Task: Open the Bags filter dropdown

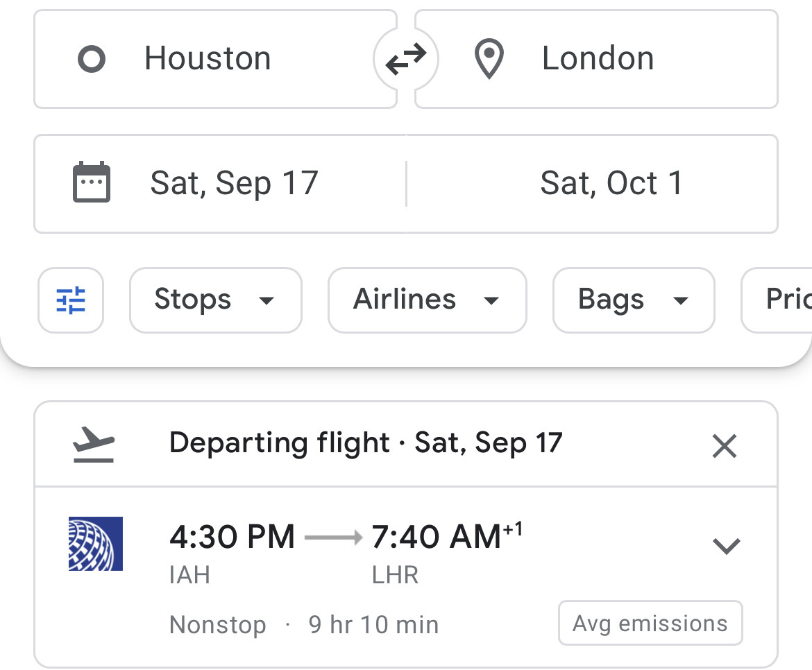Action: (x=633, y=300)
